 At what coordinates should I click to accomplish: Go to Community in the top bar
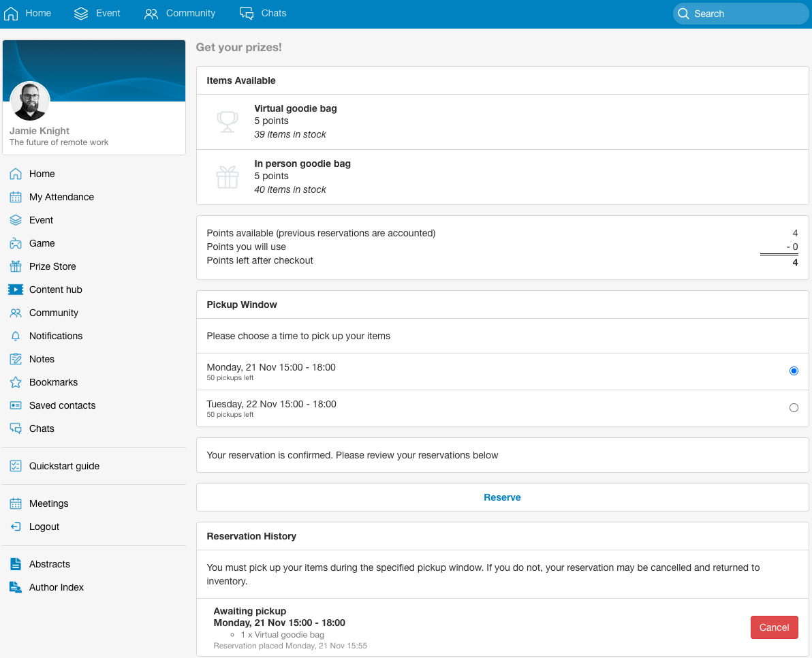click(x=180, y=14)
